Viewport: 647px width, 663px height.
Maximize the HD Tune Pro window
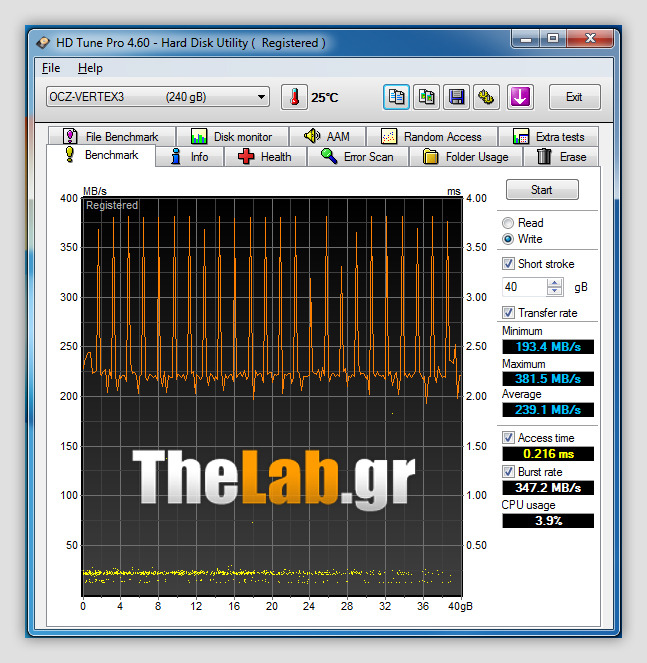pos(553,39)
